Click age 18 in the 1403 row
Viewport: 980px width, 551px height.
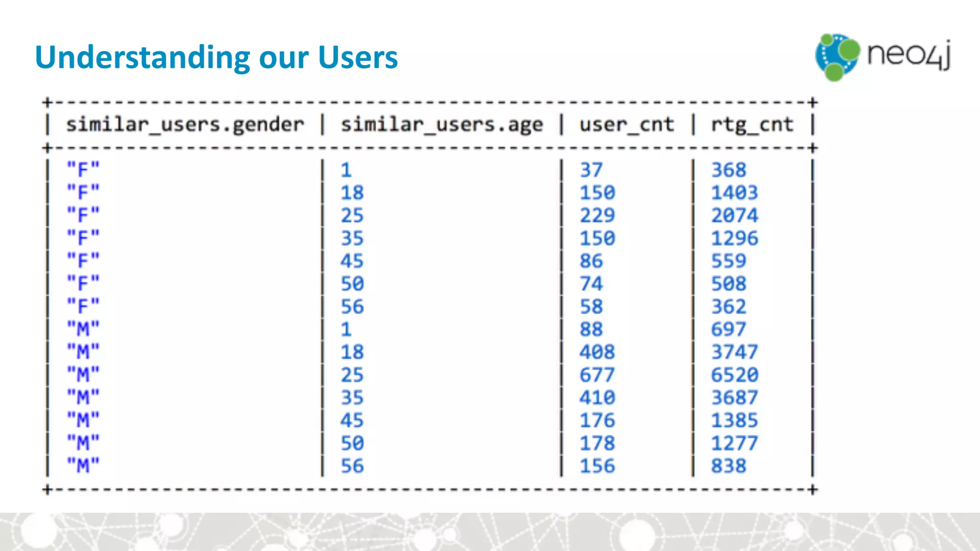352,193
